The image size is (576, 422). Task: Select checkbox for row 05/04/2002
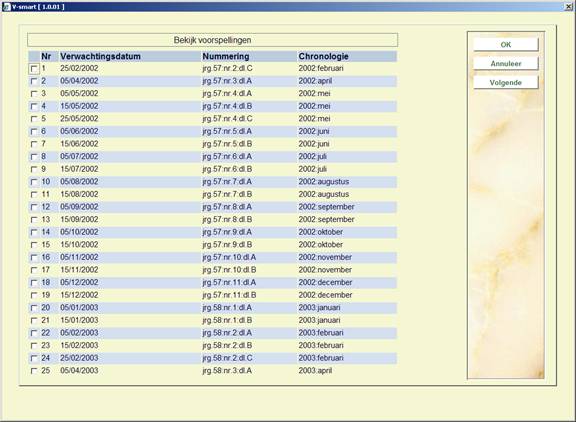tap(34, 81)
